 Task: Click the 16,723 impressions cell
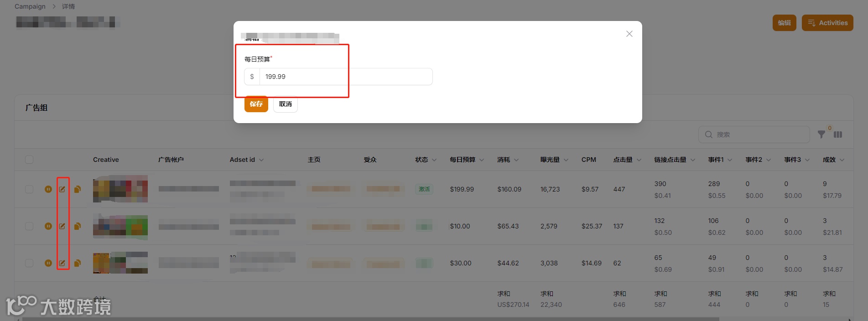[550, 189]
